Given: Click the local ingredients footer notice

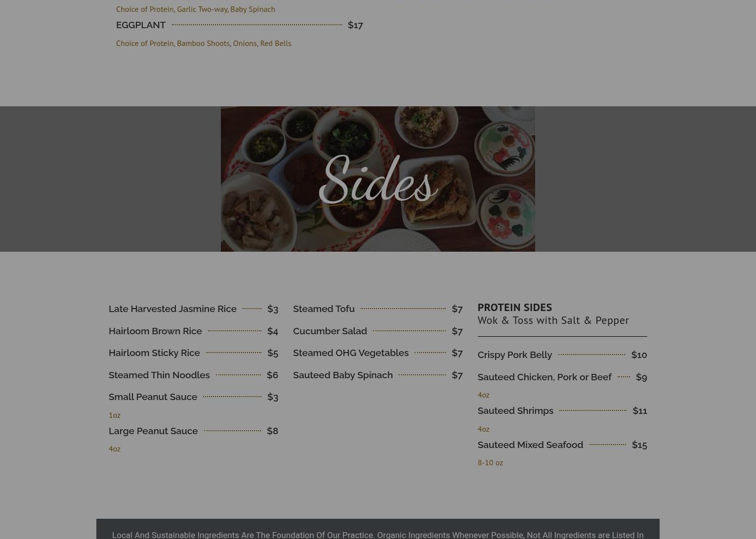Looking at the screenshot, I should tap(378, 534).
